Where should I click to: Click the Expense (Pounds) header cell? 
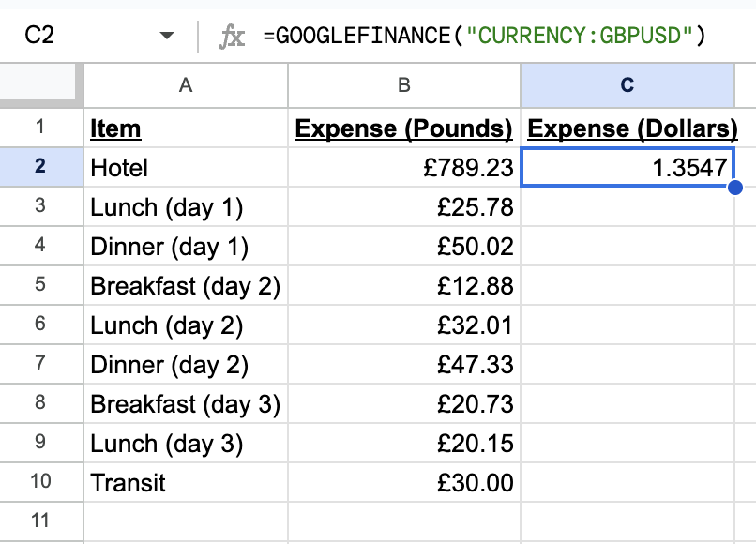coord(404,128)
